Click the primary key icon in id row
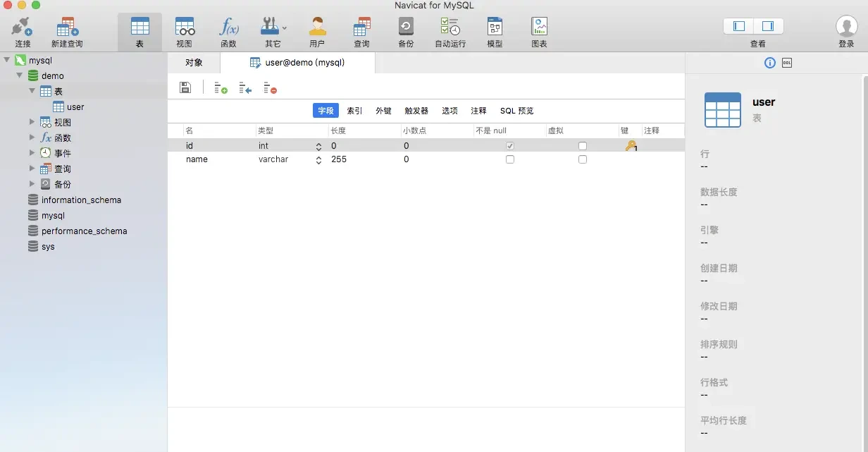 click(631, 145)
